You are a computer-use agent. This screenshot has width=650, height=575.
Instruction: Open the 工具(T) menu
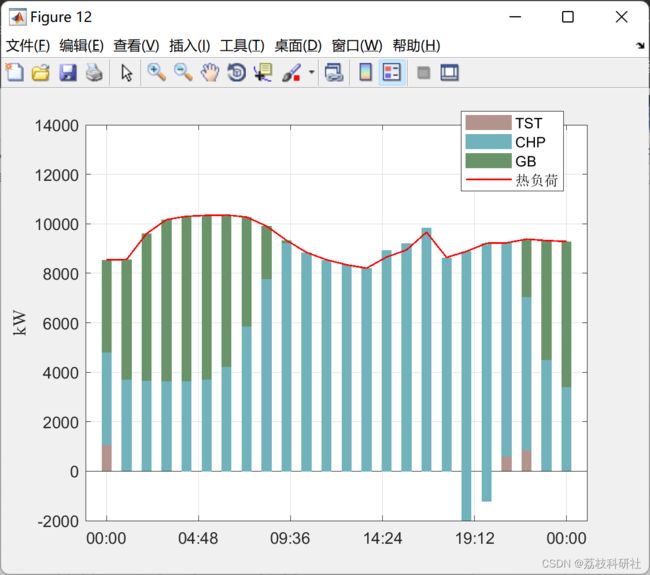[242, 46]
